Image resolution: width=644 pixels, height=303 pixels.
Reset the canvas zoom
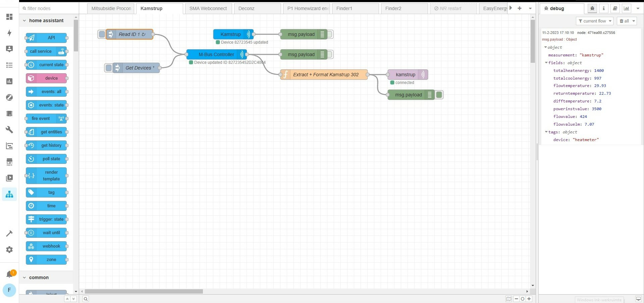pyautogui.click(x=523, y=299)
